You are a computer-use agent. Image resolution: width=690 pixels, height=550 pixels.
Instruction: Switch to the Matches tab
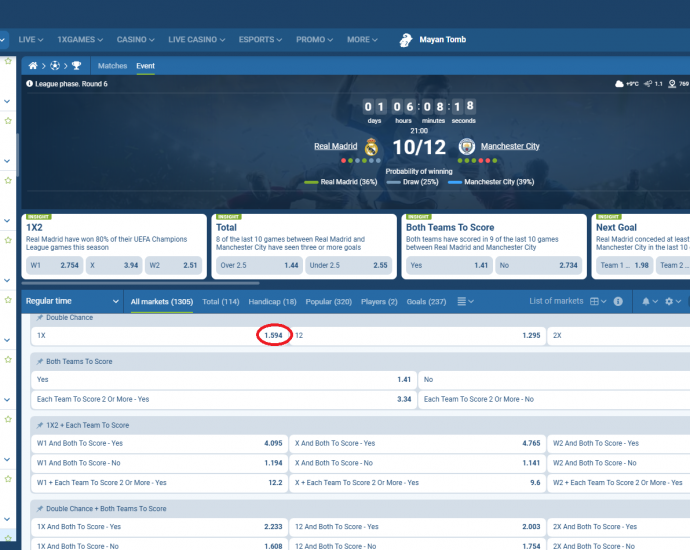[x=112, y=66]
